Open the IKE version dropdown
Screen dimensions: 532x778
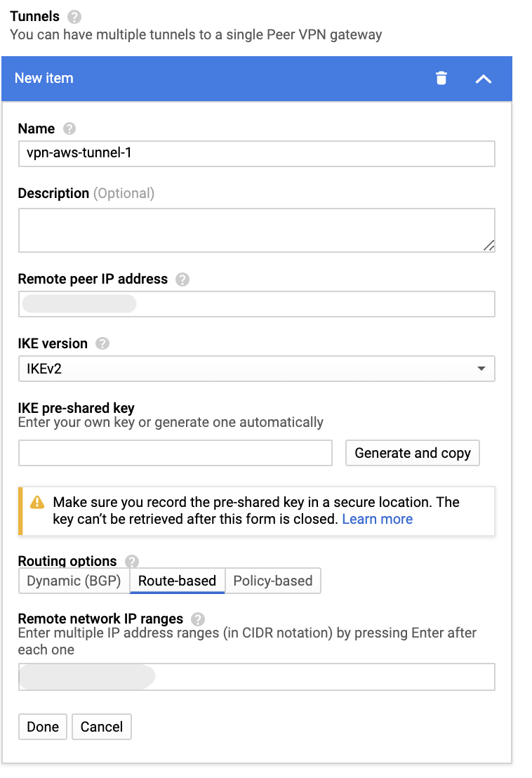point(256,369)
